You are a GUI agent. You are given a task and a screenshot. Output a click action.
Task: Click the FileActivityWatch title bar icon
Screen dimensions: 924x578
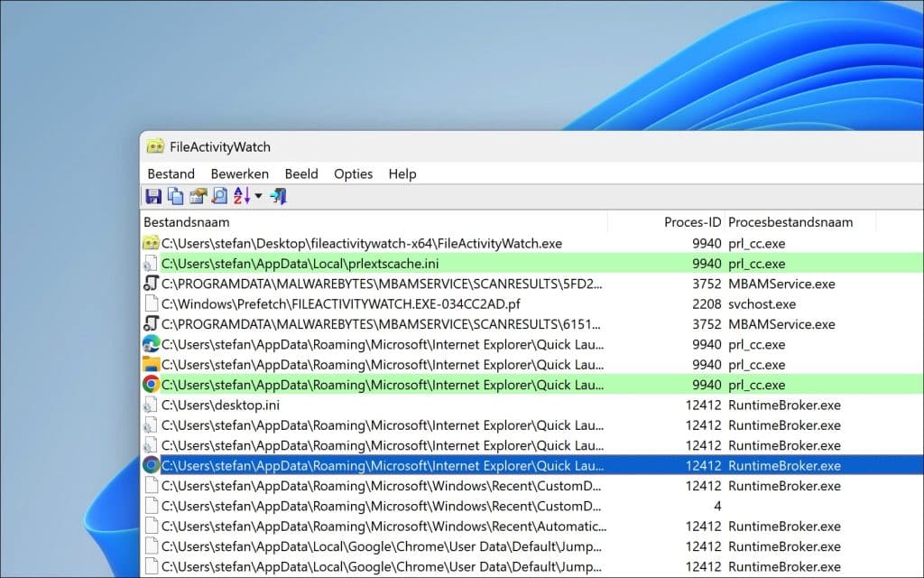pyautogui.click(x=155, y=146)
